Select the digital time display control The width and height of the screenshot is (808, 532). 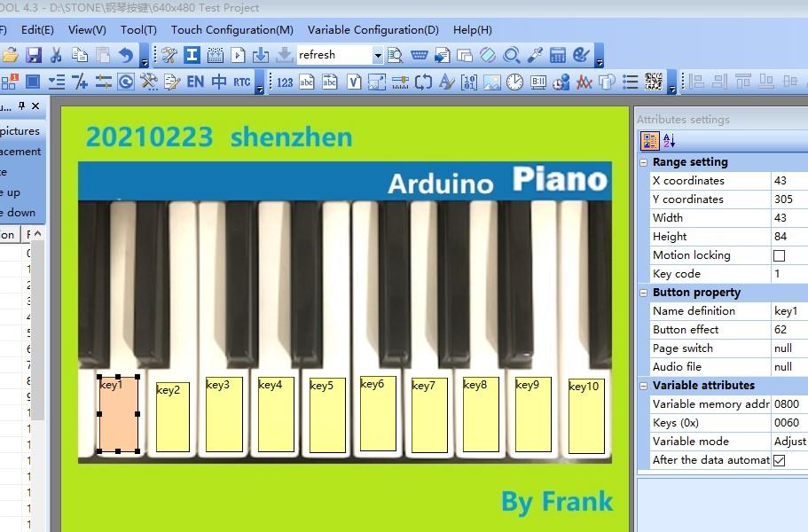(x=537, y=82)
